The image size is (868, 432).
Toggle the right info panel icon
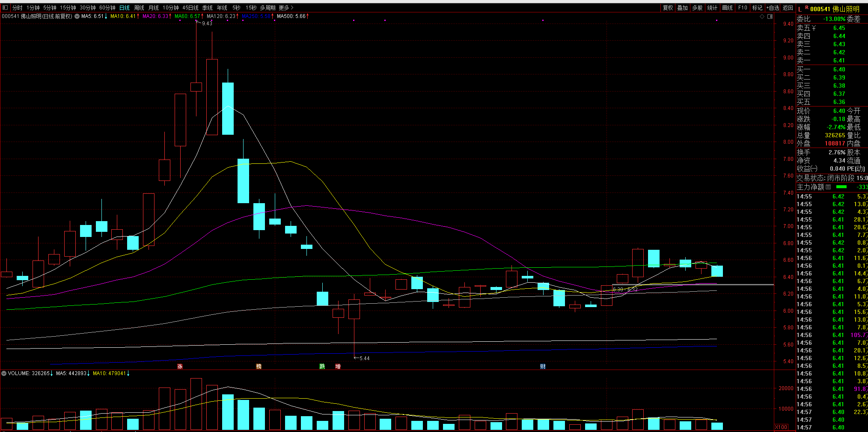(x=770, y=16)
